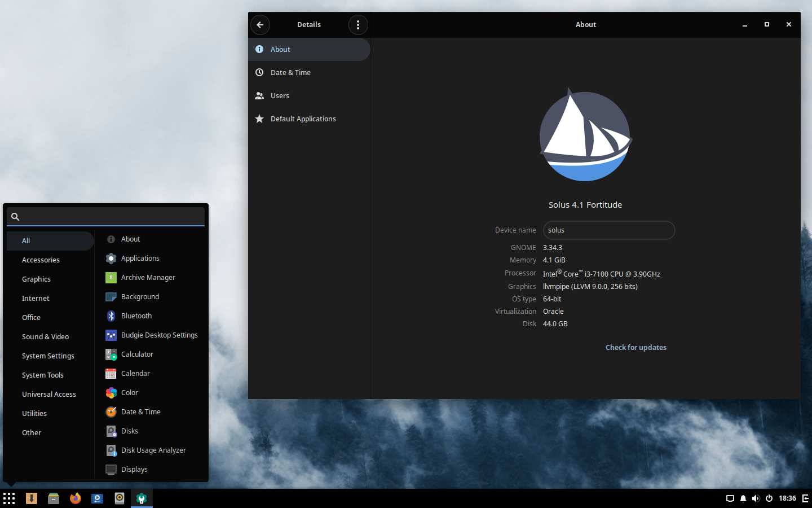Screen dimensions: 812x508
Task: Click the active Settings icon in taskbar
Action: pos(142,498)
